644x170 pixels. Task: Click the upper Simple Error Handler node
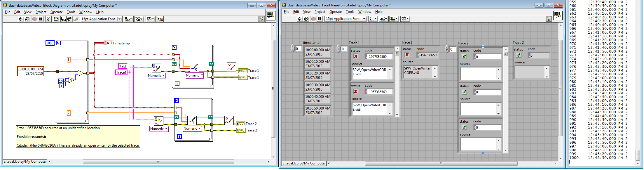(x=231, y=67)
